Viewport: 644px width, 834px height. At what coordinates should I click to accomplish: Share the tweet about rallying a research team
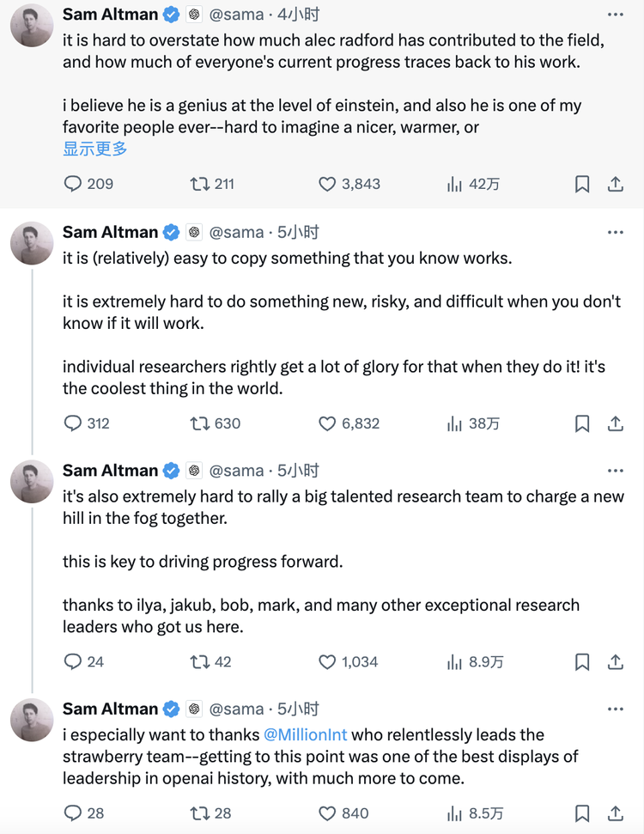(615, 662)
